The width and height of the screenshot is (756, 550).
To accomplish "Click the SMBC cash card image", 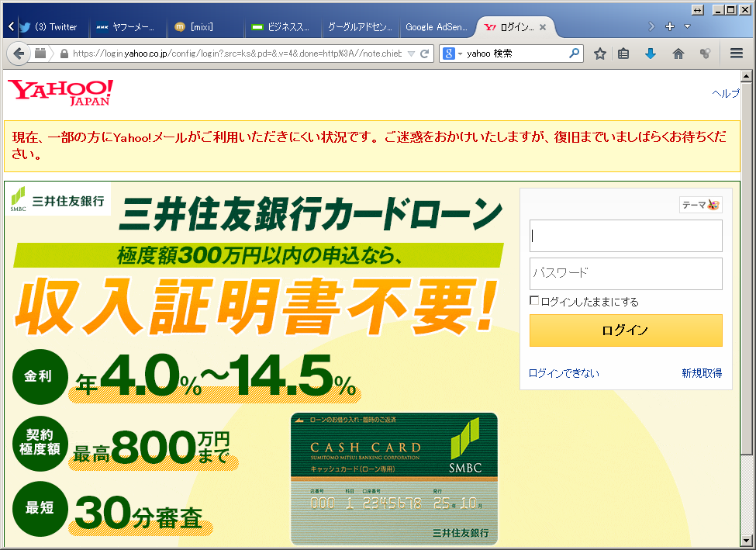I will point(394,479).
